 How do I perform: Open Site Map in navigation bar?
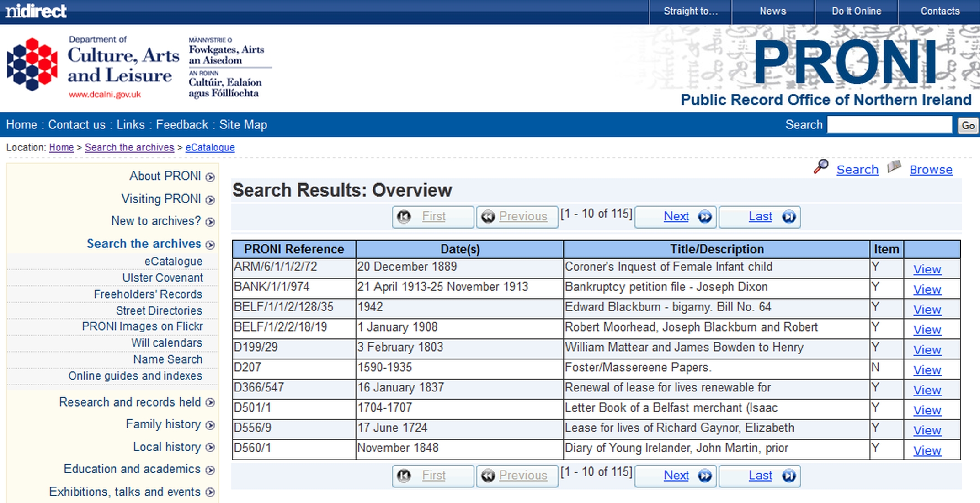tap(243, 124)
